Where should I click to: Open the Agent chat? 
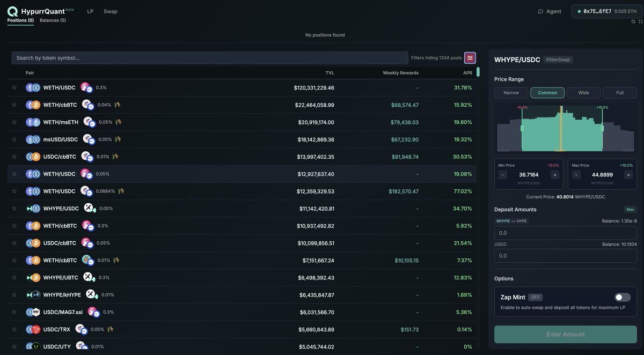point(550,11)
